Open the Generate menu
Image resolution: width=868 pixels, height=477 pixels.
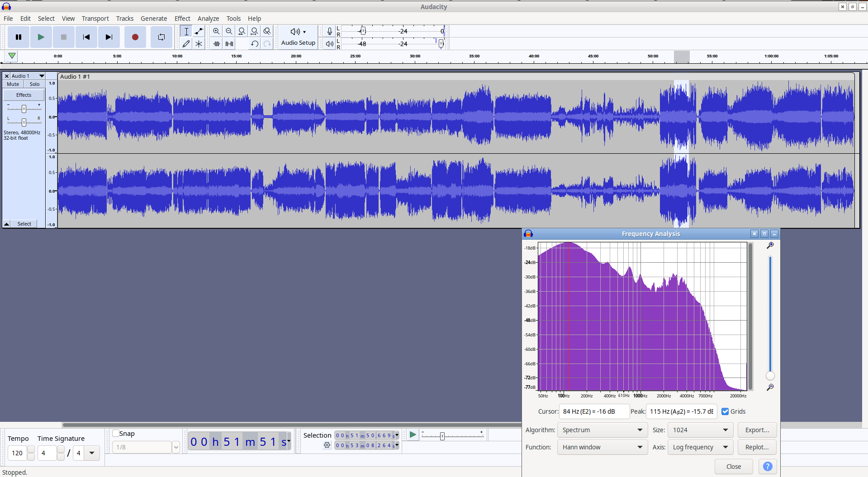point(154,19)
